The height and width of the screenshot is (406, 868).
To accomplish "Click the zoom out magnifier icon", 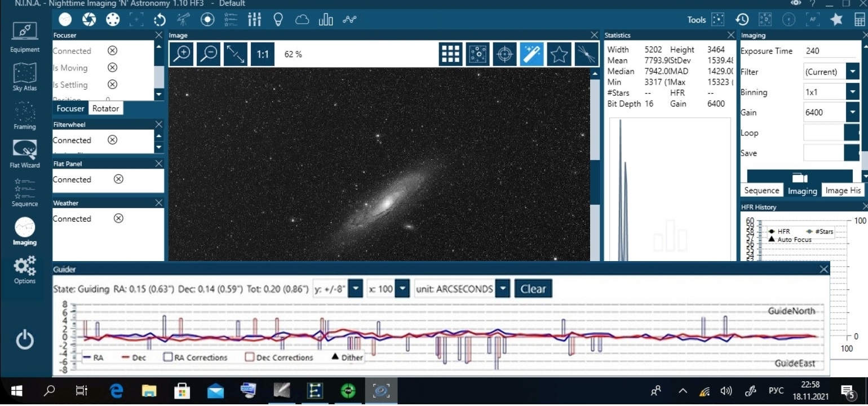I will (x=209, y=54).
